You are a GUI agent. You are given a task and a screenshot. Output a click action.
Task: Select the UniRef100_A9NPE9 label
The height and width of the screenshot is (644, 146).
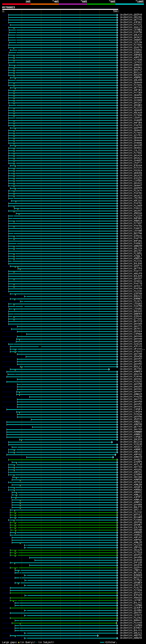(x=131, y=371)
